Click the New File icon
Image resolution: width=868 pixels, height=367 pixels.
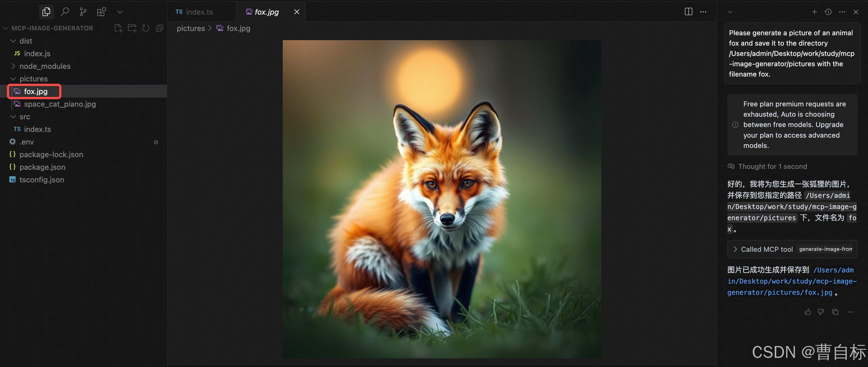click(118, 28)
